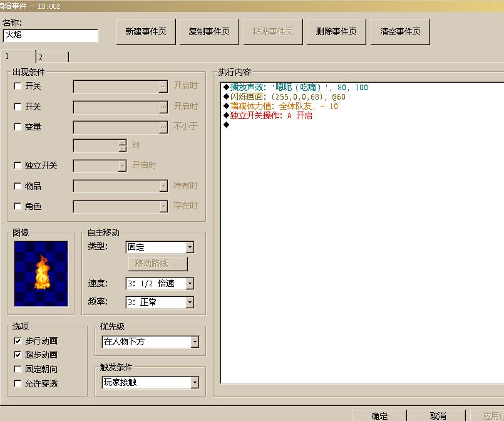504x421 pixels.
Task: Open the 类型 dropdown showing 固定
Action: click(x=160, y=247)
